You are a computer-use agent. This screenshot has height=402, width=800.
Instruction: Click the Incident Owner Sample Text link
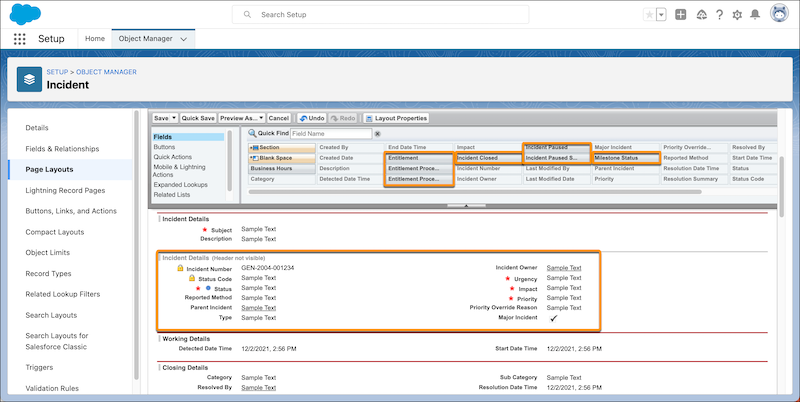click(x=564, y=268)
